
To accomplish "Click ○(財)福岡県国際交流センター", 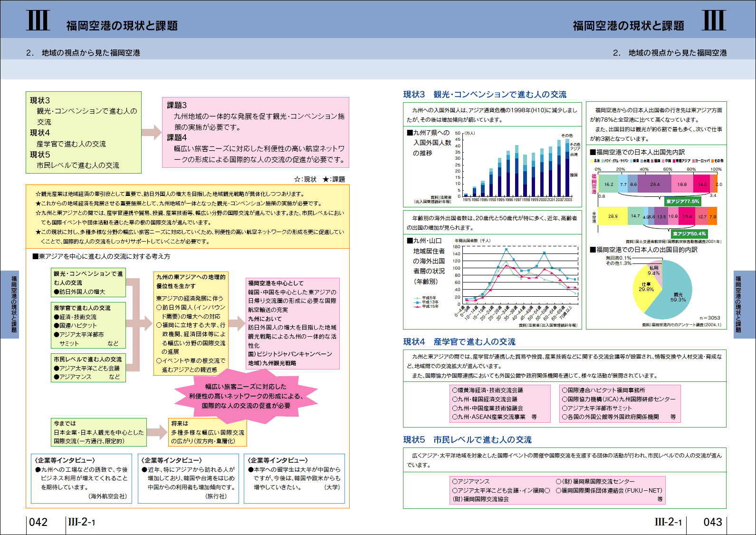I will coord(595,481).
